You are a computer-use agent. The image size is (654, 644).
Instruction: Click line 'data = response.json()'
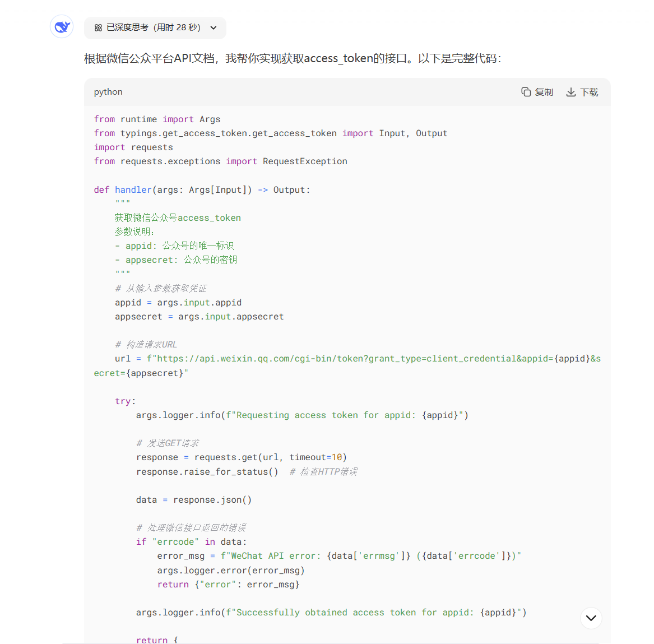point(194,500)
